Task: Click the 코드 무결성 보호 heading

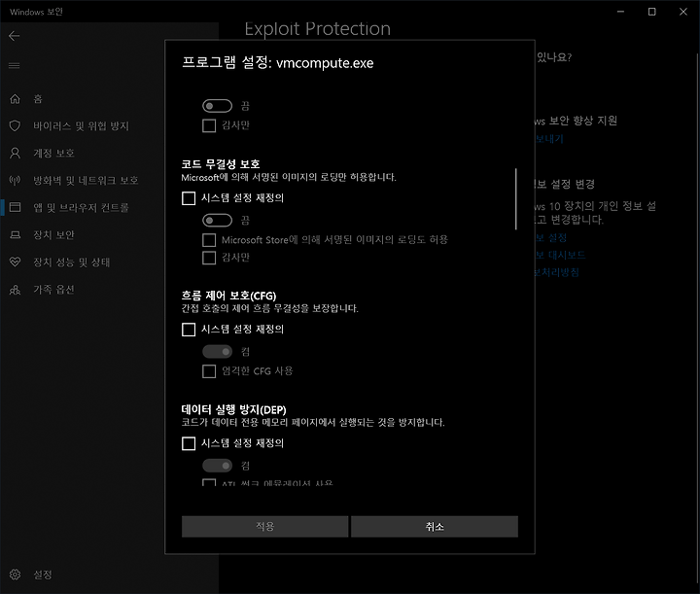Action: pyautogui.click(x=221, y=164)
